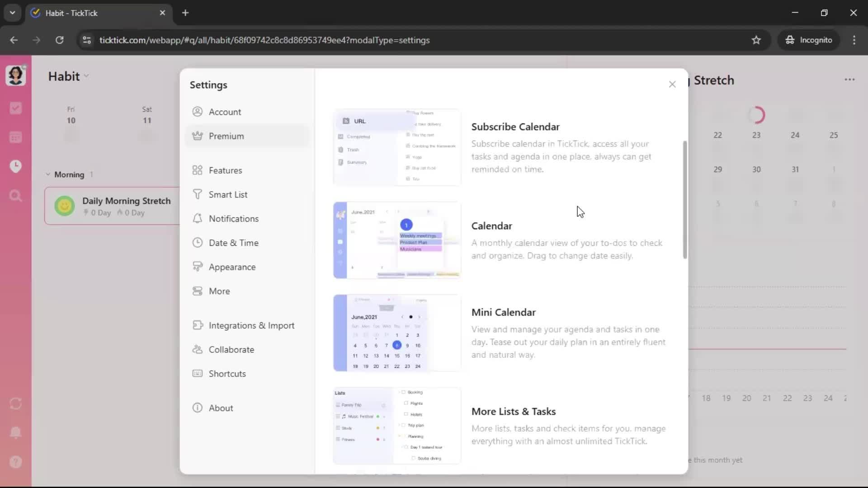Open the browser tab search dropdown
The width and height of the screenshot is (868, 488).
coord(13,13)
